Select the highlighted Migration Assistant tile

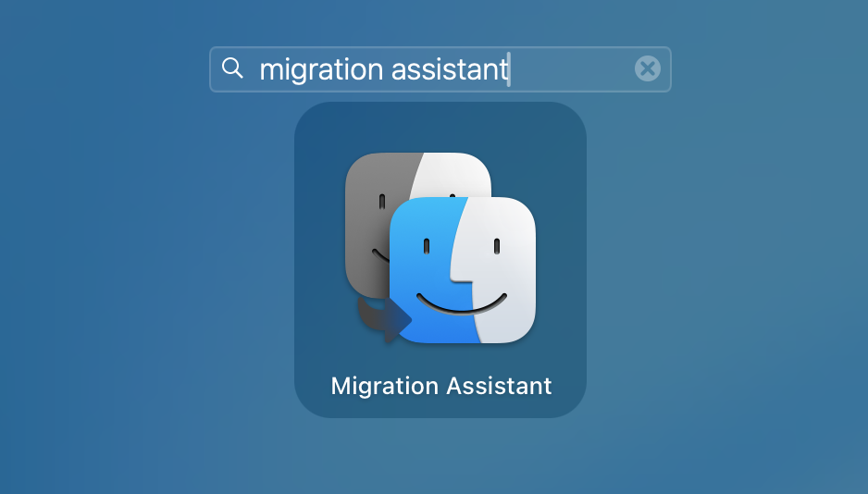[x=440, y=259]
